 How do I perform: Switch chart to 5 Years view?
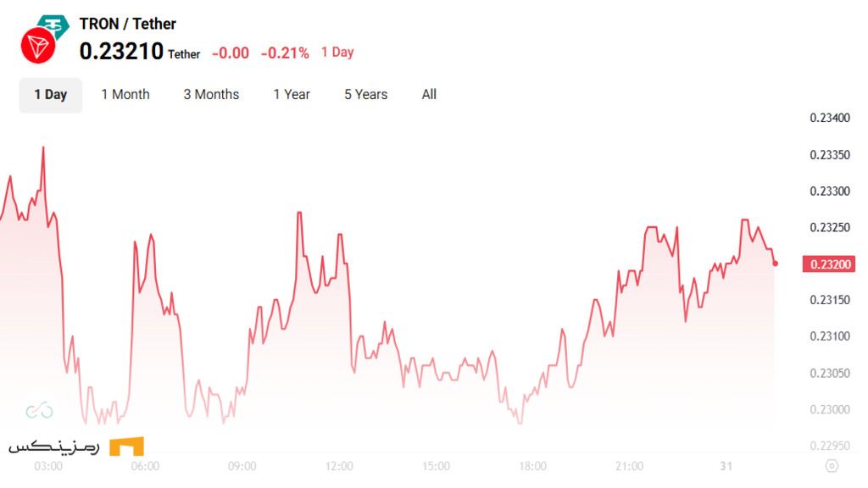(365, 95)
